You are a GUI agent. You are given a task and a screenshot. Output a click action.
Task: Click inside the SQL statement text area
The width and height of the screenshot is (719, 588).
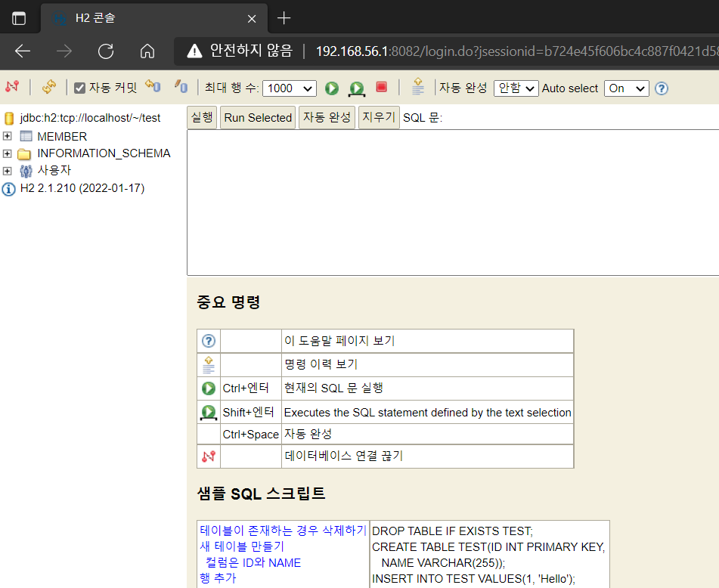(453, 203)
